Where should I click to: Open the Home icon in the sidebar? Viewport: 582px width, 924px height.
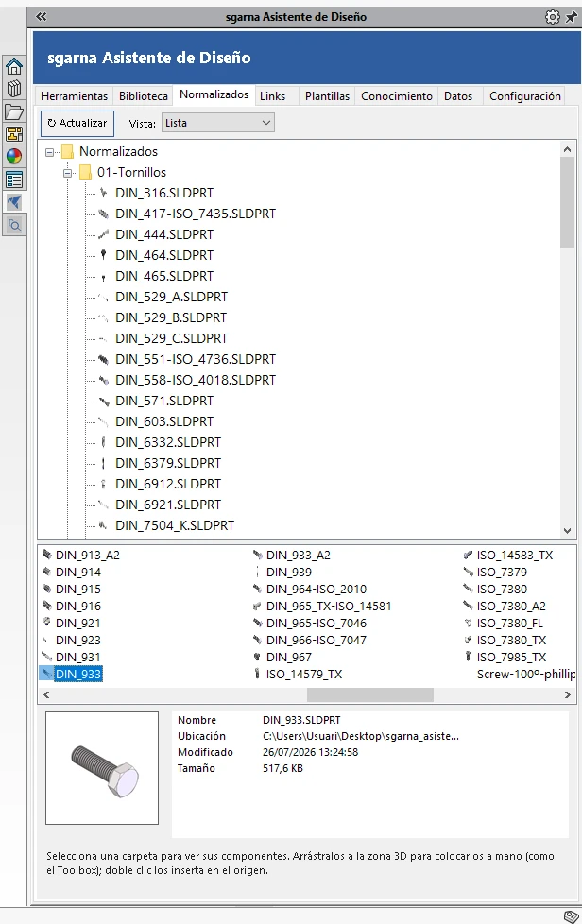pos(14,66)
